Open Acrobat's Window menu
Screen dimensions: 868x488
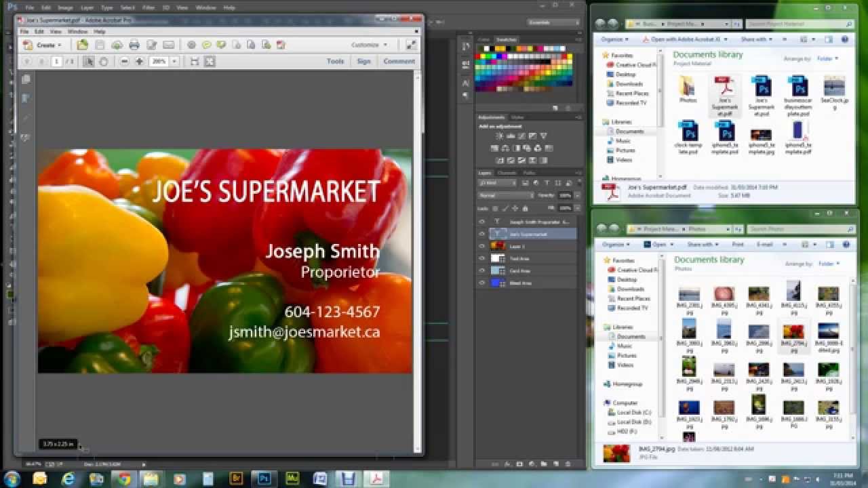click(77, 31)
